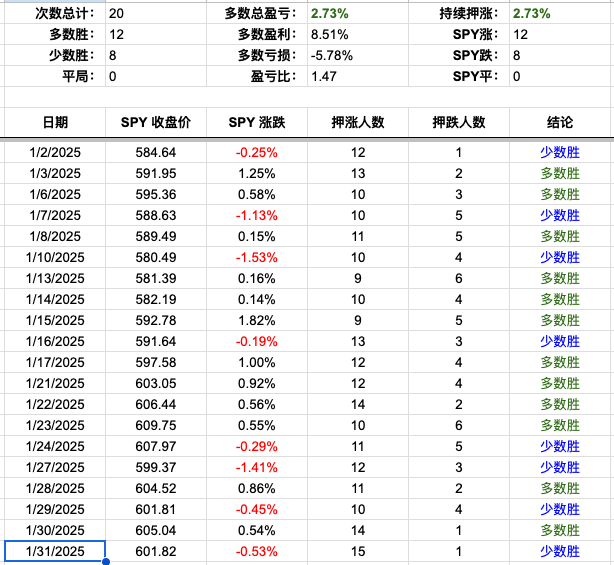Select the date cell 1/2/2025
This screenshot has height=565, width=614.
55,153
